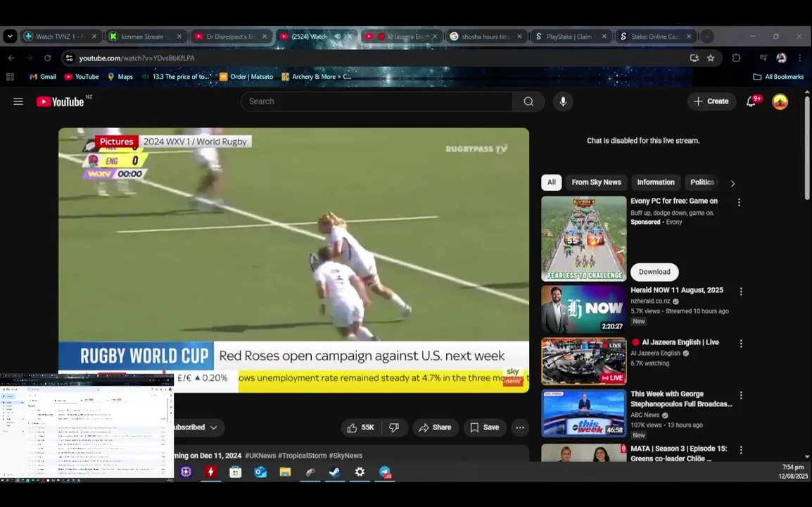
Task: Open Outlook from the taskbar
Action: tap(260, 472)
